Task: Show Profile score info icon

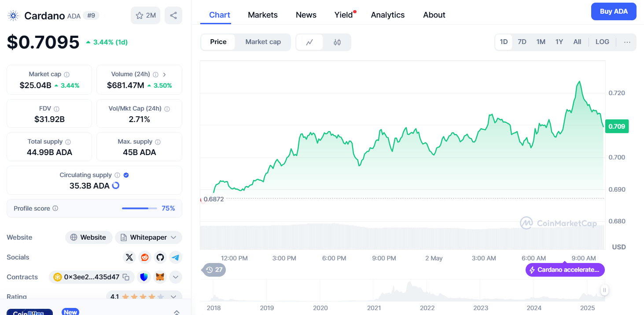Action: pos(55,208)
